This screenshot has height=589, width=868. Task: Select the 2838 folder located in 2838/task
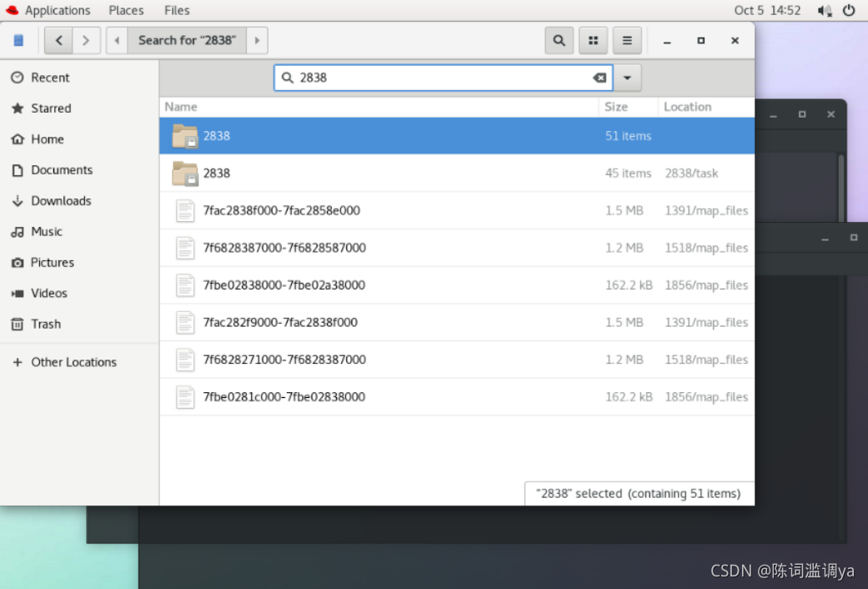point(457,173)
